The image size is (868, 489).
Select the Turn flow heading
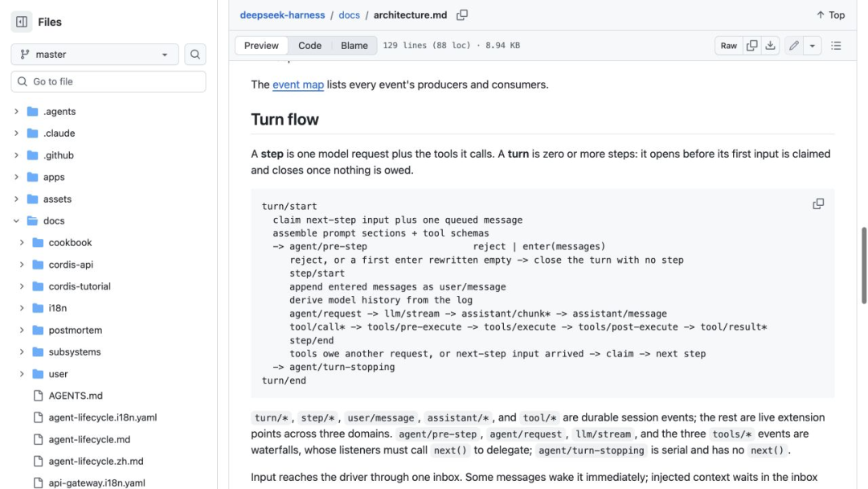[285, 120]
